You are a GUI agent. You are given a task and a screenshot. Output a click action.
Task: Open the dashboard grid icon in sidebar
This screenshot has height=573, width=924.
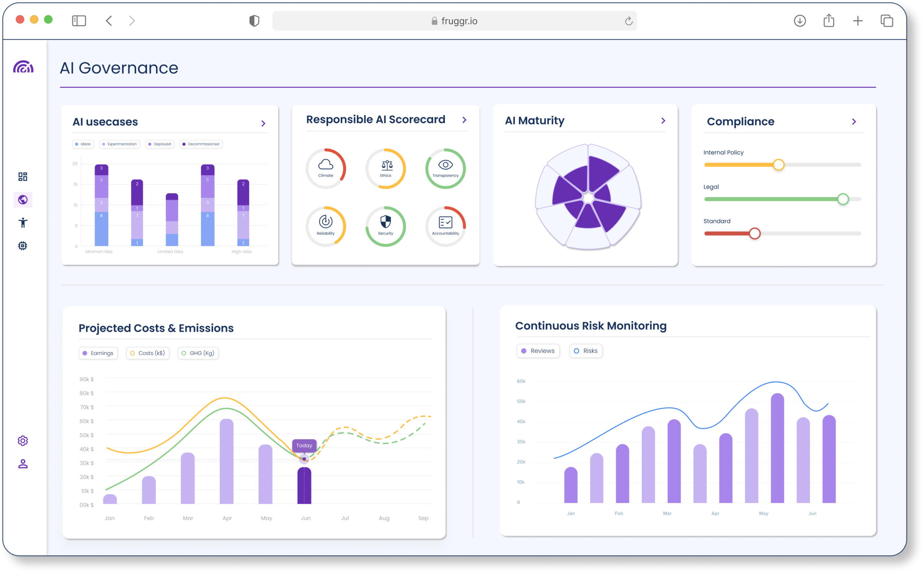point(23,176)
